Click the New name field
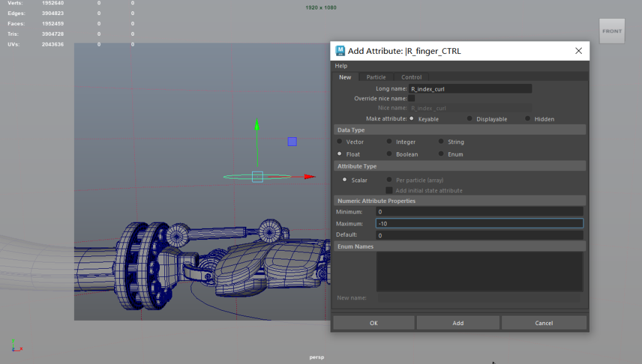642x364 pixels. pyautogui.click(x=480, y=298)
